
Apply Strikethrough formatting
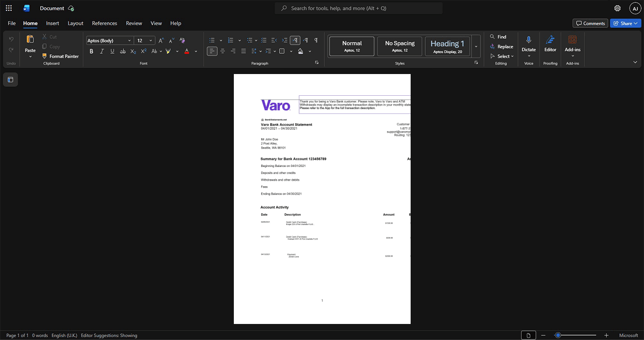tap(123, 51)
